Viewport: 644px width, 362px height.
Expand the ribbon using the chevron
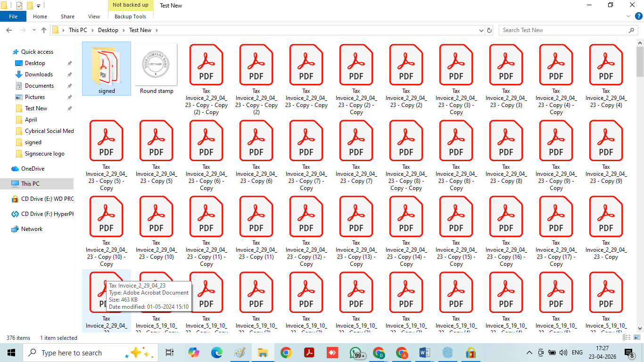(627, 16)
